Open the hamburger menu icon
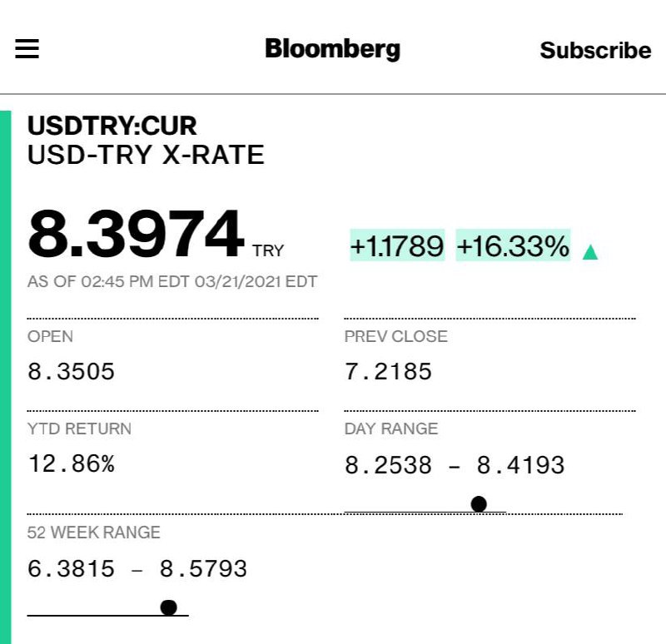666x644 pixels. tap(27, 49)
